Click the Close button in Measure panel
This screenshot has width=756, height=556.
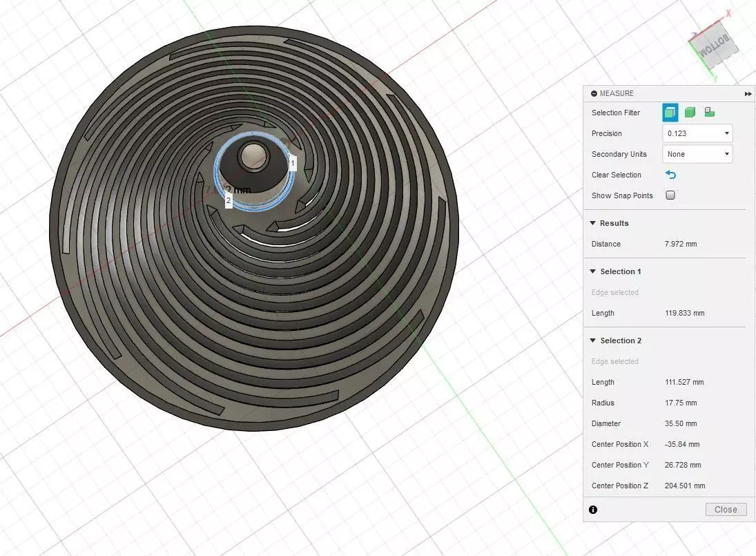726,509
